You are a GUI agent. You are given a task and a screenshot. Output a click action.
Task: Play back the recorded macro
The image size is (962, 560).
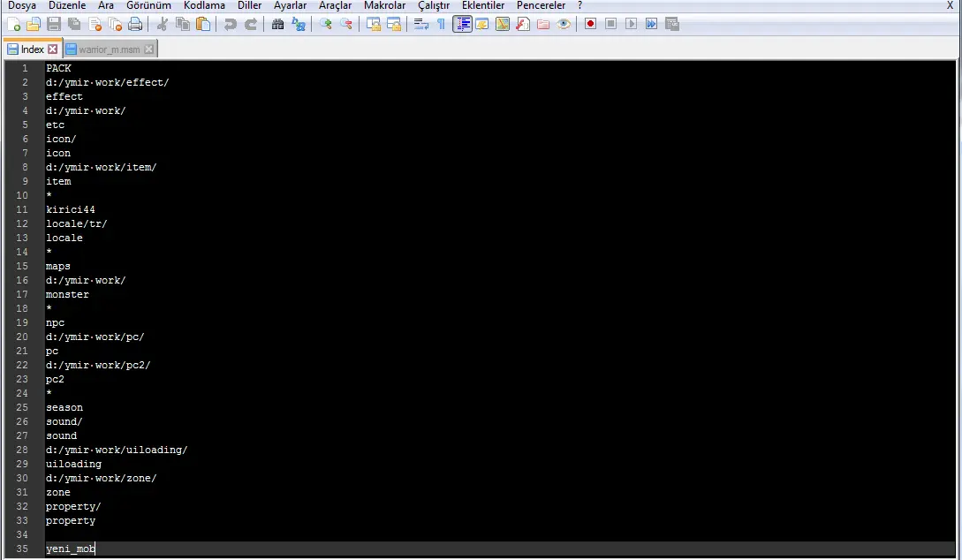coord(631,25)
